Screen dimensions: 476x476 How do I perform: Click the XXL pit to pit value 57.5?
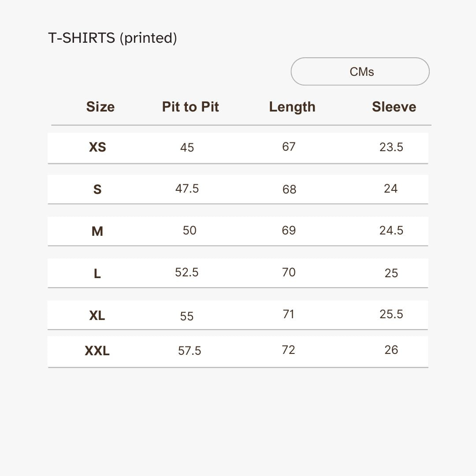[x=190, y=351]
